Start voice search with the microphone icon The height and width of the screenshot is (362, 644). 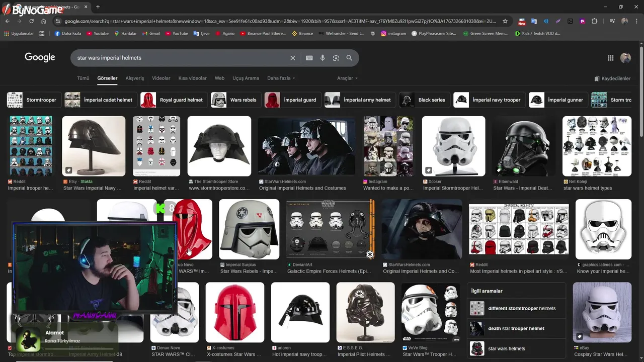pos(323,58)
